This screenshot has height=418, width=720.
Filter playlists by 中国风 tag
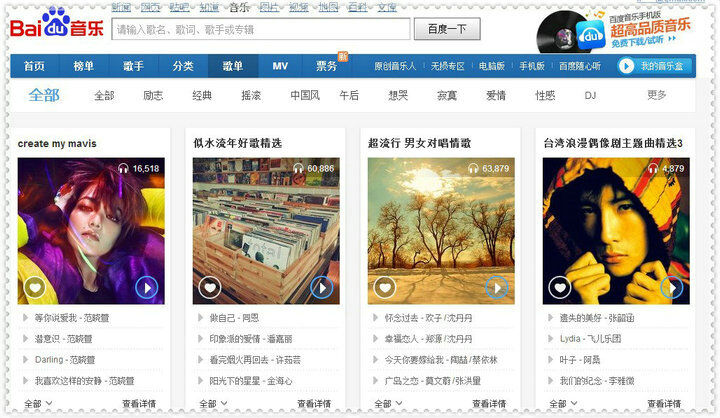click(305, 96)
